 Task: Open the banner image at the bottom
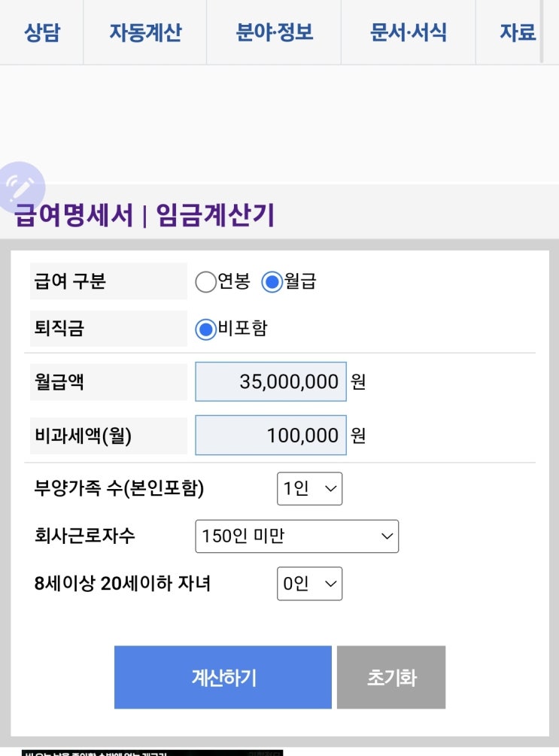152,751
